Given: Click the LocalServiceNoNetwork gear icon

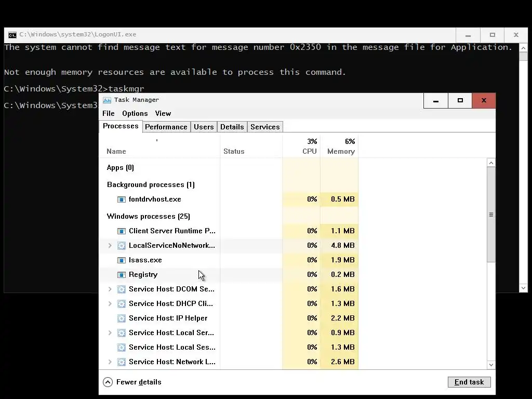Looking at the screenshot, I should tap(121, 246).
